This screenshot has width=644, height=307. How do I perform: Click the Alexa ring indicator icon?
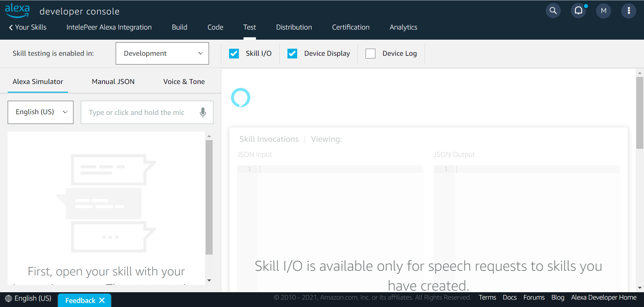(240, 98)
